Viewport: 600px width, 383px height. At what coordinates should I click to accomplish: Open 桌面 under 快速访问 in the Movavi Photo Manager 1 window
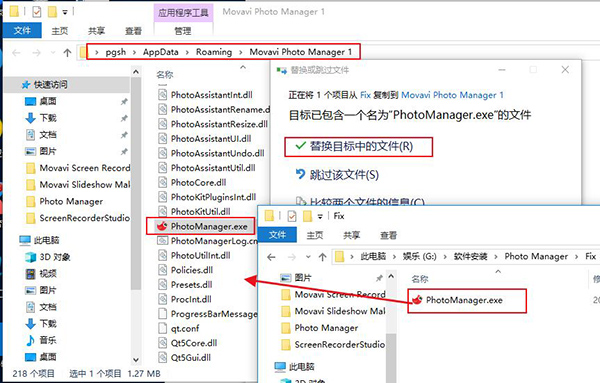(x=48, y=101)
